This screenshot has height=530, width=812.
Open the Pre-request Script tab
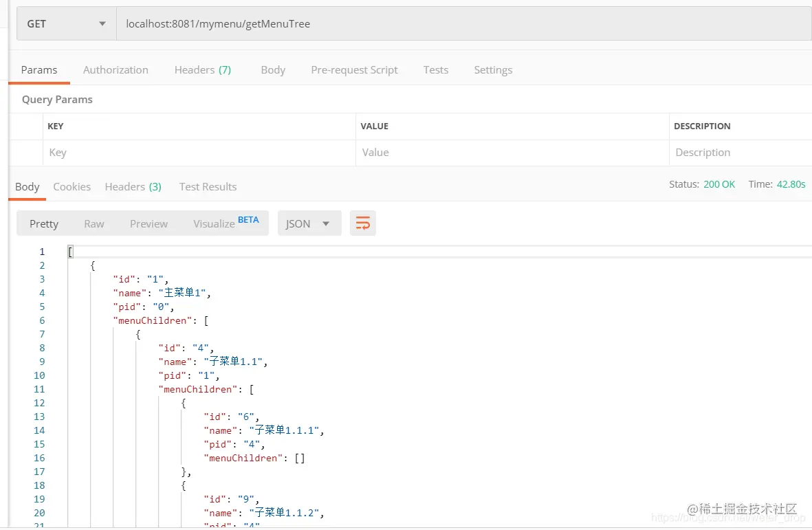354,70
